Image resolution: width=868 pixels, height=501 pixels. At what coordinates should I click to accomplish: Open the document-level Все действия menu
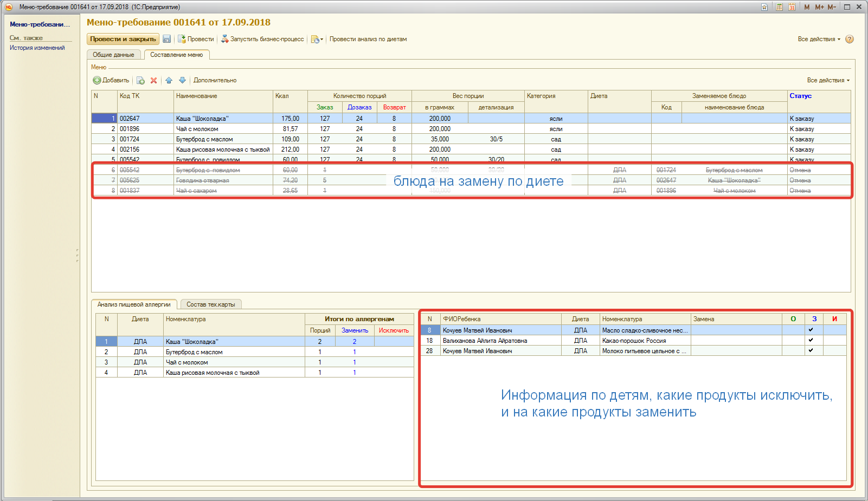pyautogui.click(x=819, y=39)
